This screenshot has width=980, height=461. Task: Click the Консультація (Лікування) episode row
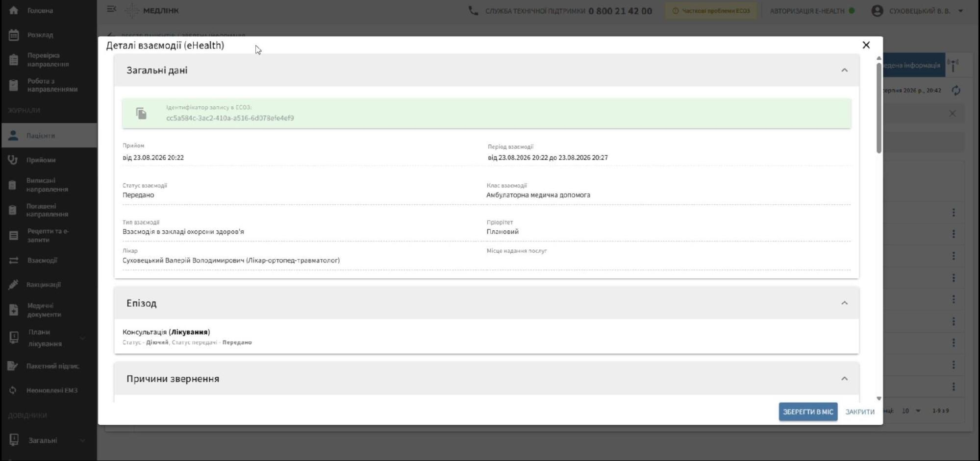pos(486,337)
